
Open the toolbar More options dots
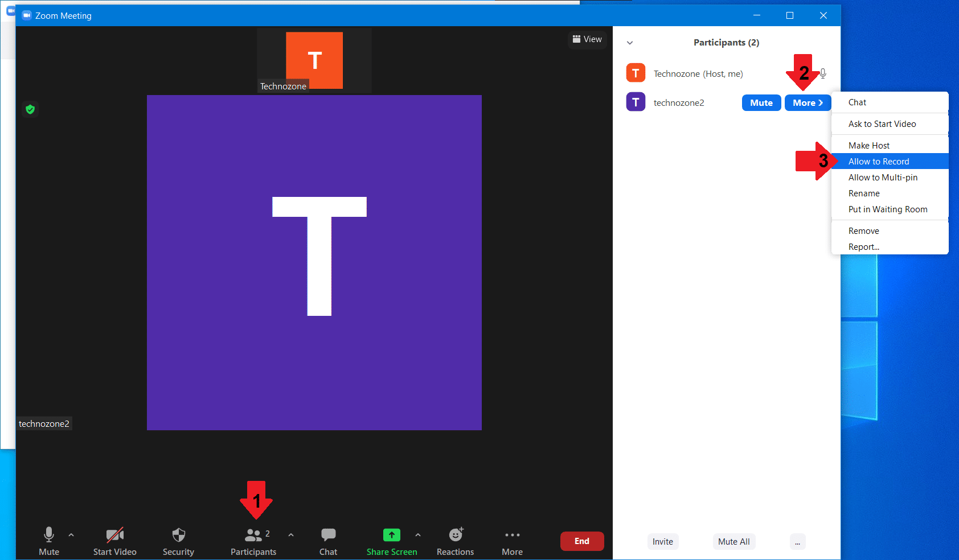coord(512,541)
